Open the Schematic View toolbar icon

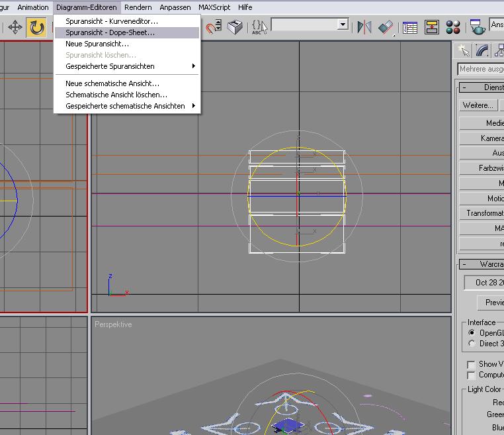pos(431,27)
